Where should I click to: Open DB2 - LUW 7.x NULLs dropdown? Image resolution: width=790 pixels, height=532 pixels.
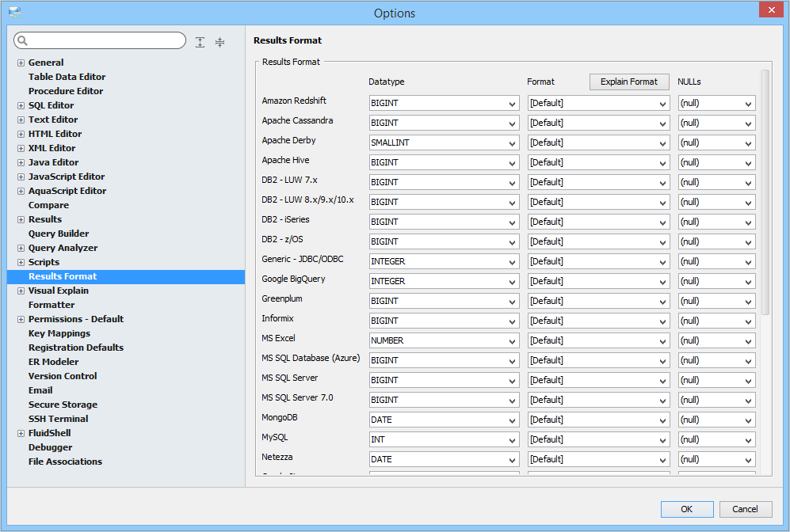(x=716, y=182)
